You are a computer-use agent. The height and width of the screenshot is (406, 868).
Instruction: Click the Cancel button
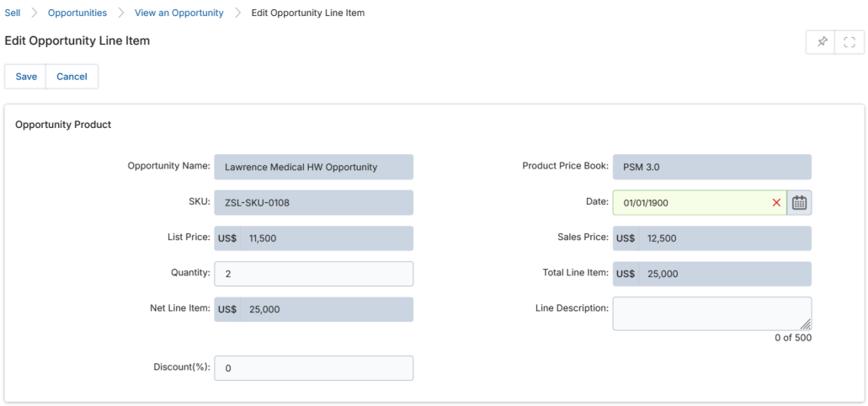click(72, 77)
